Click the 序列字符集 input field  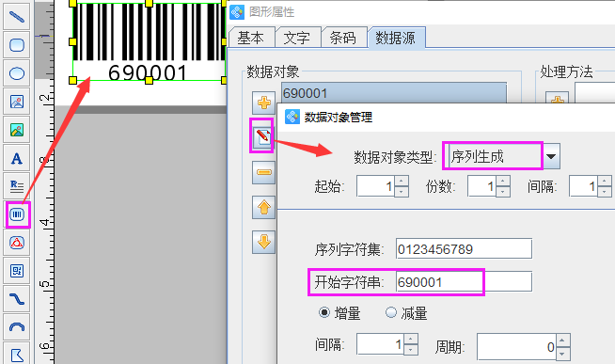[464, 248]
